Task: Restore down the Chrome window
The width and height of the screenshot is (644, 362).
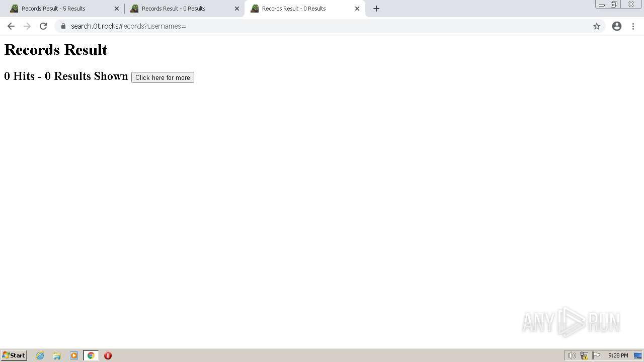Action: 614,5
